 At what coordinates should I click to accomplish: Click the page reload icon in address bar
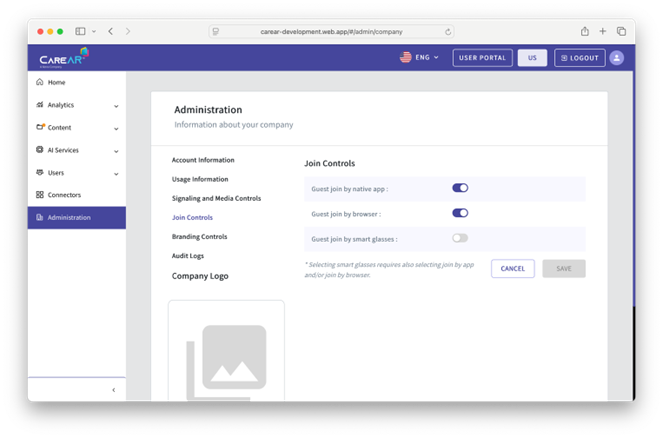(x=447, y=31)
